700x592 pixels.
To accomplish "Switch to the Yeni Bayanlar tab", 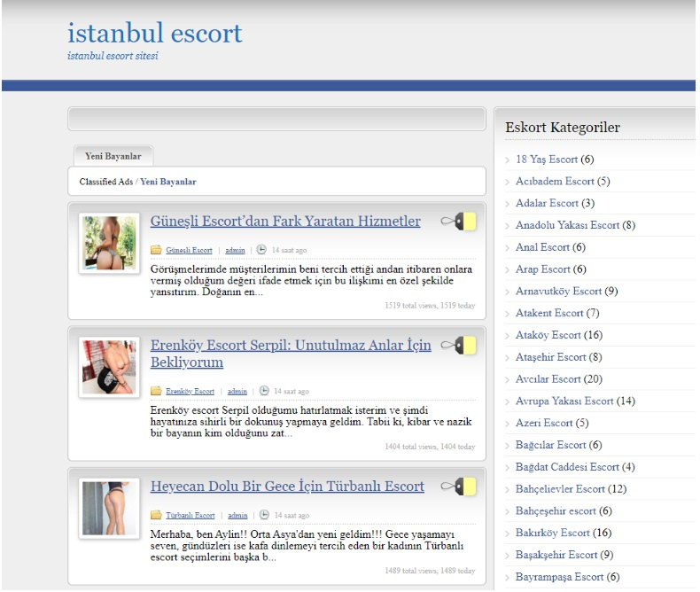I will (113, 156).
